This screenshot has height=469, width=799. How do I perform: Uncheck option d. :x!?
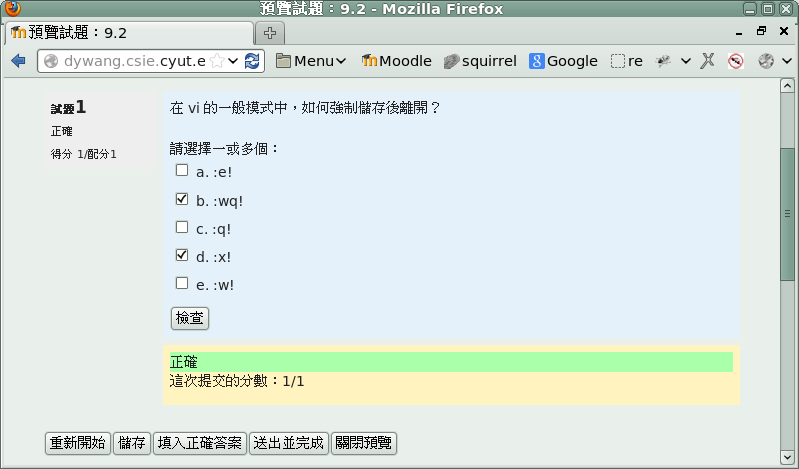point(182,255)
